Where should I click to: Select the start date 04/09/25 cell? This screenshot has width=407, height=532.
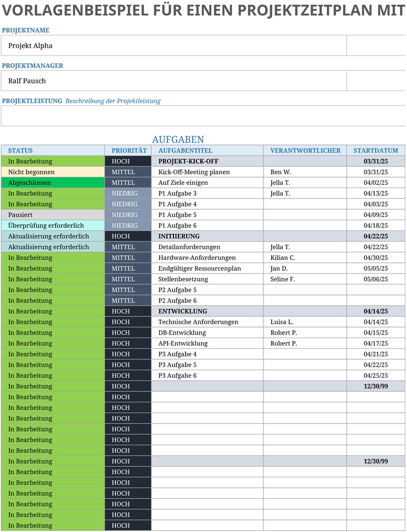(x=376, y=215)
